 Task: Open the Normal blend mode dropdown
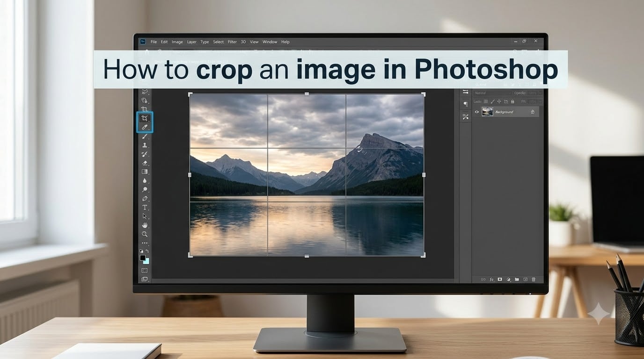click(492, 93)
